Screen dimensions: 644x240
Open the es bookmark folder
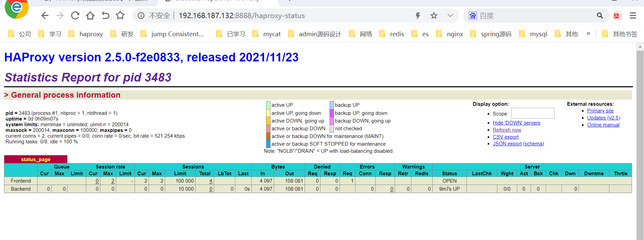click(x=420, y=34)
